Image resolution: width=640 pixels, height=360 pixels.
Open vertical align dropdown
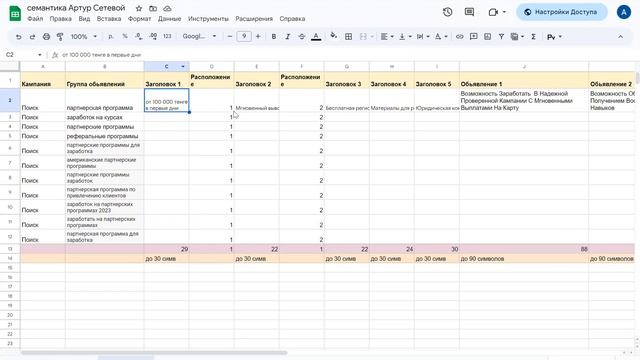[x=405, y=37]
